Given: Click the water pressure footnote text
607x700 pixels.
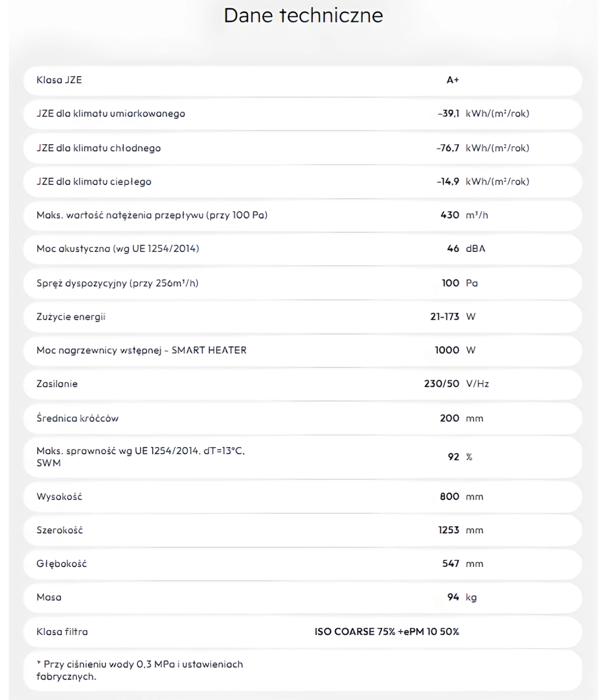Looking at the screenshot, I should 140,670.
